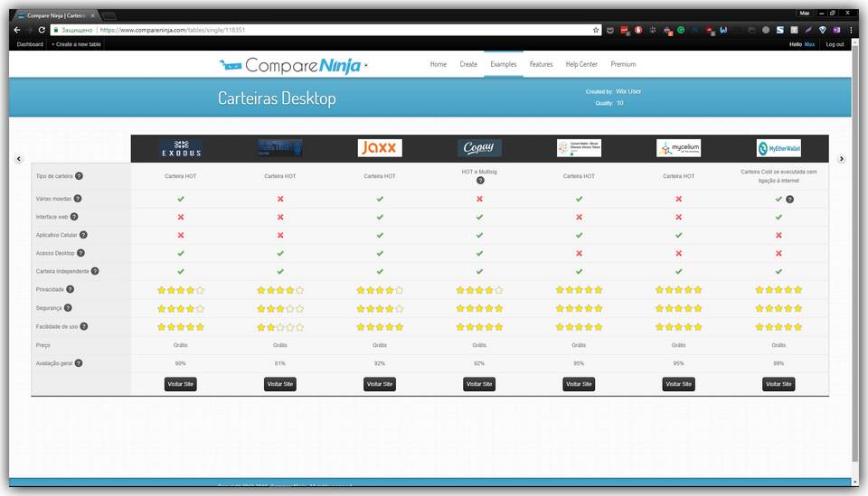
Task: Open help tooltip for Facilidade de uso
Action: click(x=83, y=326)
